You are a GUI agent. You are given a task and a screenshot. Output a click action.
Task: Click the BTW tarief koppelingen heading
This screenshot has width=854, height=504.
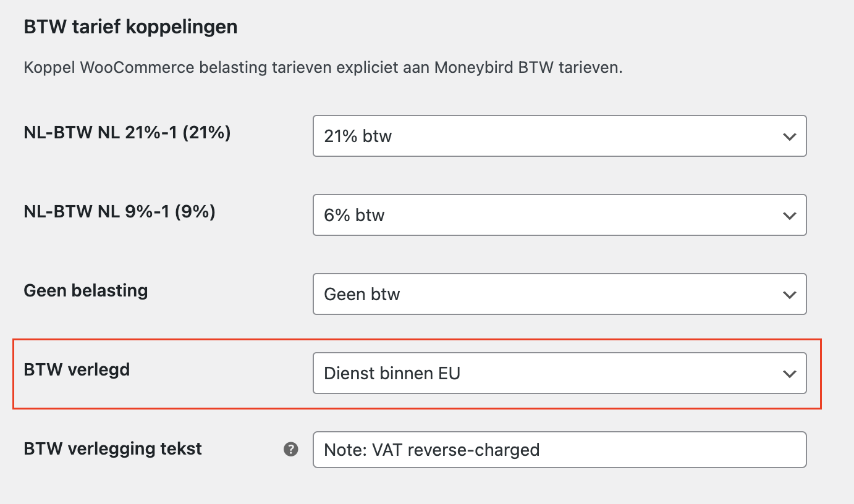tap(130, 27)
